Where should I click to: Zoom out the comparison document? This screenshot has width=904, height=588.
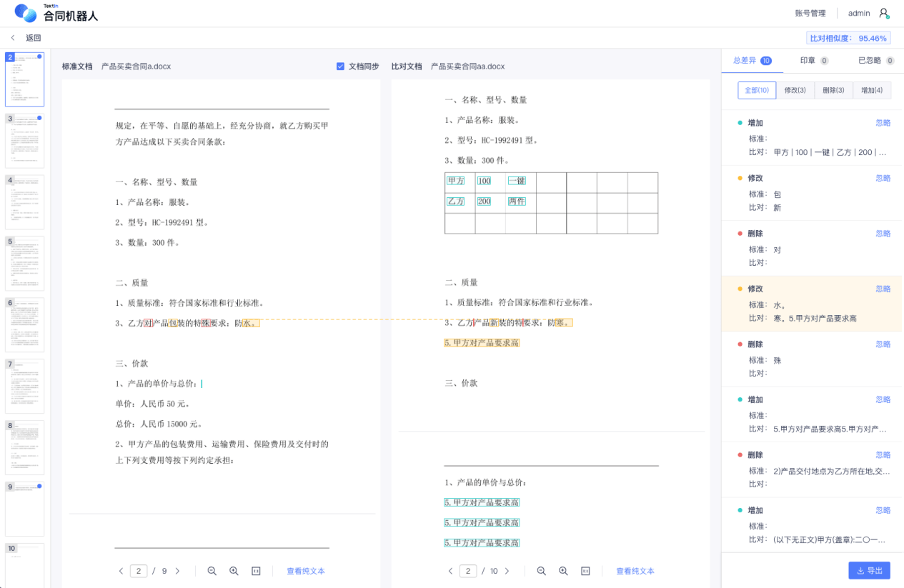541,571
